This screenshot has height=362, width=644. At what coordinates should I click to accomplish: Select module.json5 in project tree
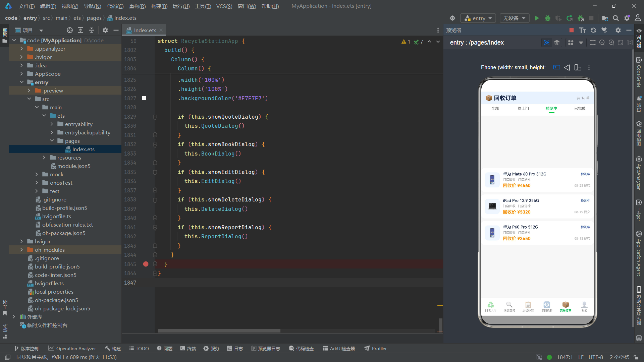click(70, 166)
